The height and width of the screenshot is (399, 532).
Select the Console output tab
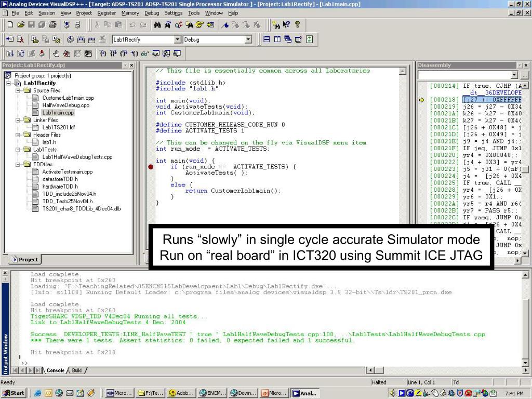point(55,370)
